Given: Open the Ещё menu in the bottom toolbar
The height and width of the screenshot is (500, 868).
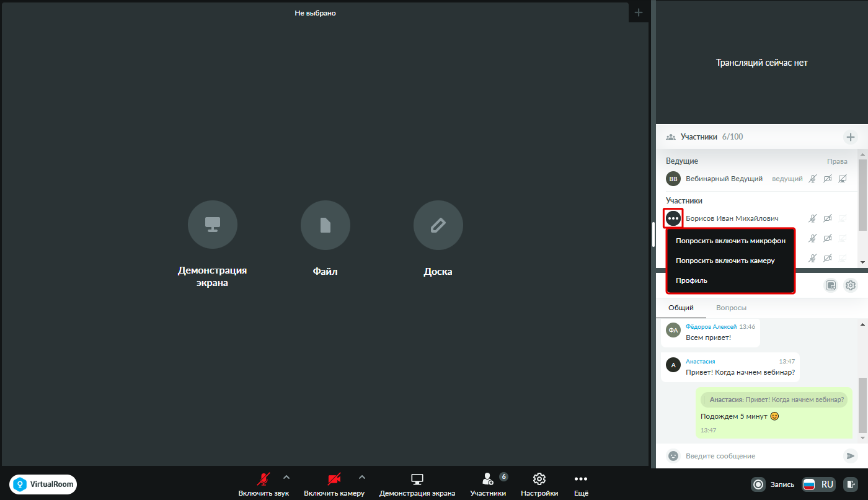Looking at the screenshot, I should (581, 485).
